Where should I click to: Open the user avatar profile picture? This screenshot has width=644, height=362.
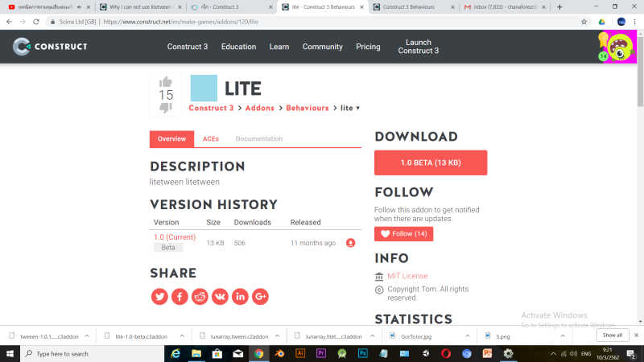(621, 47)
